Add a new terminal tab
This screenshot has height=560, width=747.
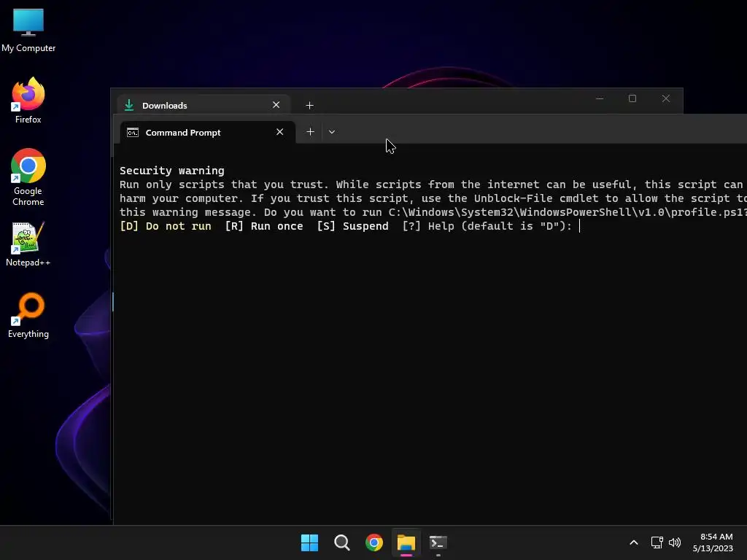(310, 132)
